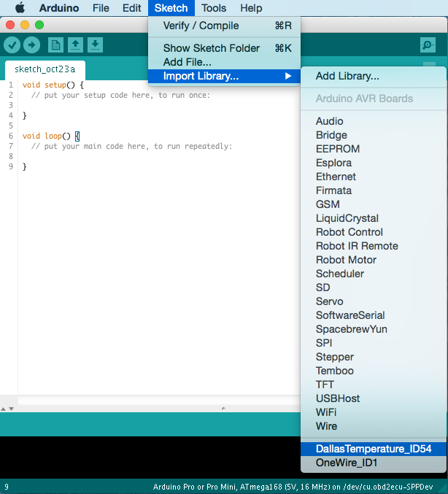Import the LiquidCrystal library
Screen dimensions: 448x494
[x=374, y=218]
